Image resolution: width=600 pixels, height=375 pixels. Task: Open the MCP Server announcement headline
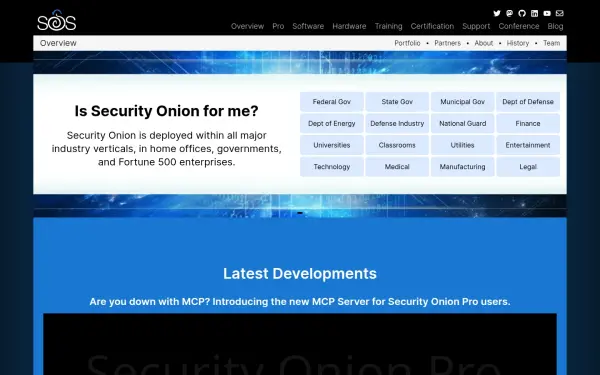click(300, 302)
